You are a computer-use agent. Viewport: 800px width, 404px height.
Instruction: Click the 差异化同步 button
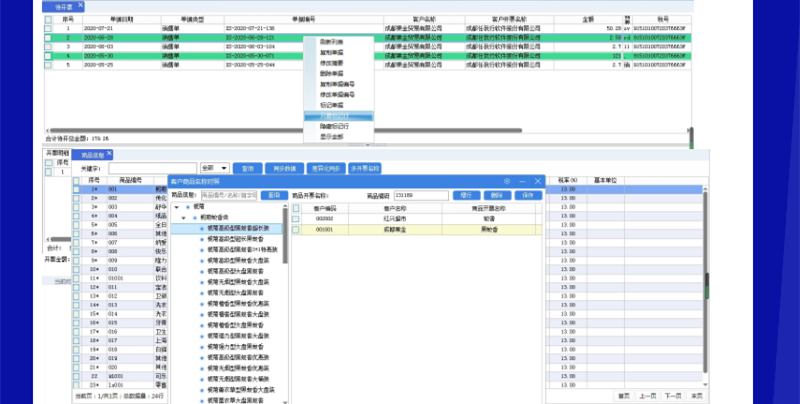[x=326, y=168]
